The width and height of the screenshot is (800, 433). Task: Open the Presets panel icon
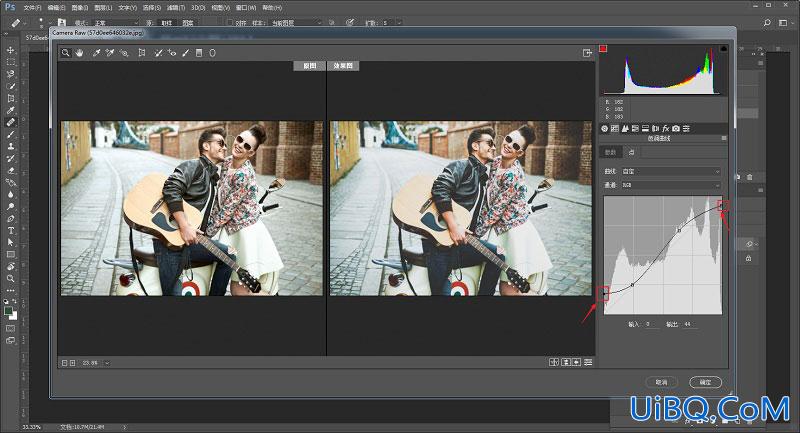tap(686, 129)
